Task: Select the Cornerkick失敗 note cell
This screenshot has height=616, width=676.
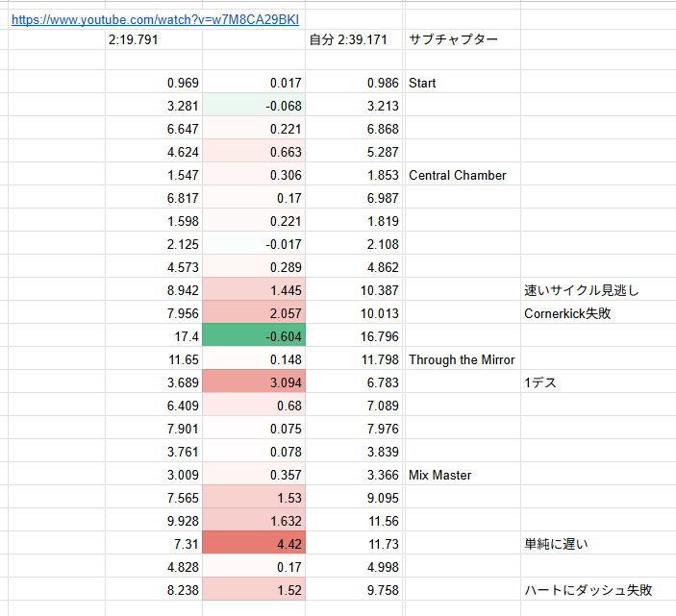Action: tap(598, 313)
